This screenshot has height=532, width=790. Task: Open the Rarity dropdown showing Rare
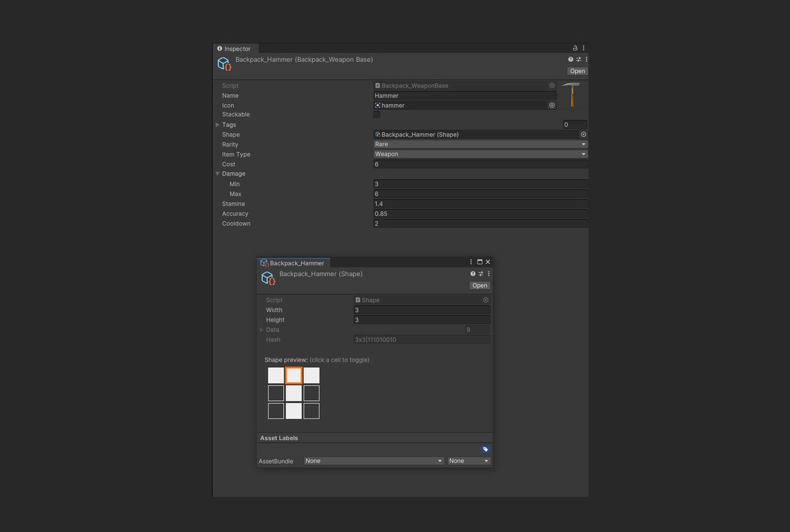480,144
